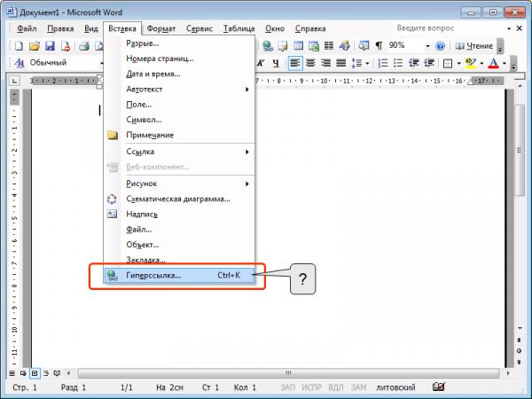This screenshot has width=532, height=399.
Task: Open the Правка menu
Action: [60, 29]
